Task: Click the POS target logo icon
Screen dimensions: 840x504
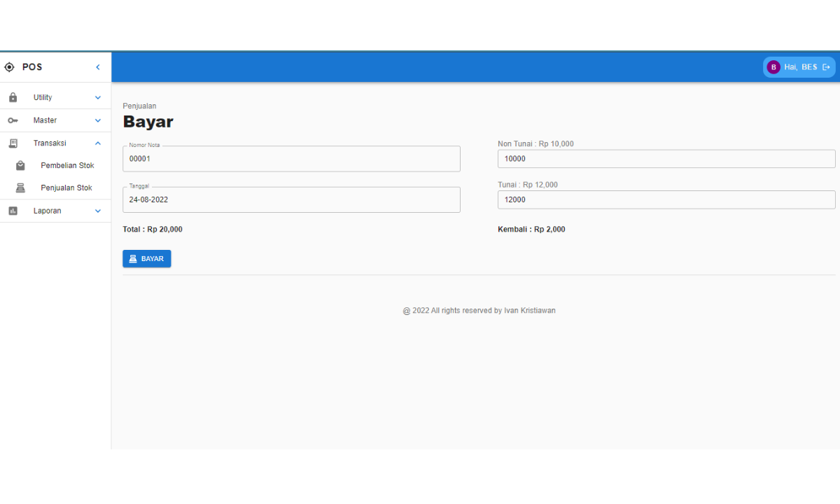Action: pyautogui.click(x=9, y=67)
